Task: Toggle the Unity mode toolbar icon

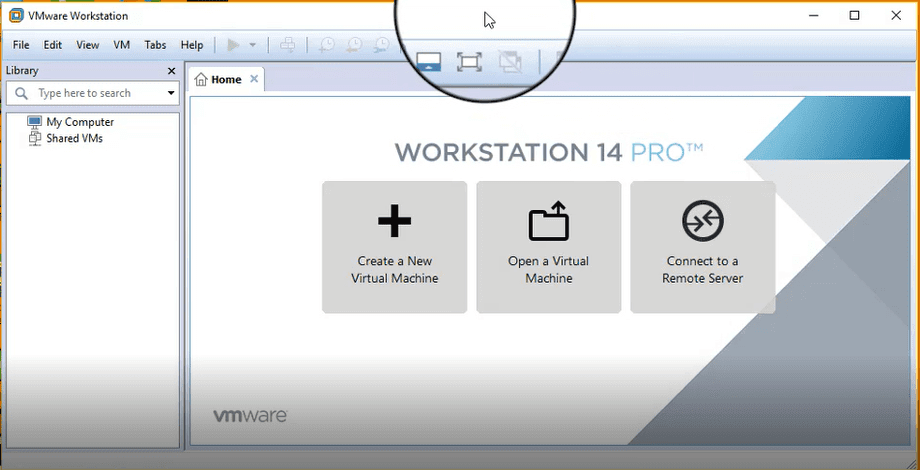Action: click(510, 62)
